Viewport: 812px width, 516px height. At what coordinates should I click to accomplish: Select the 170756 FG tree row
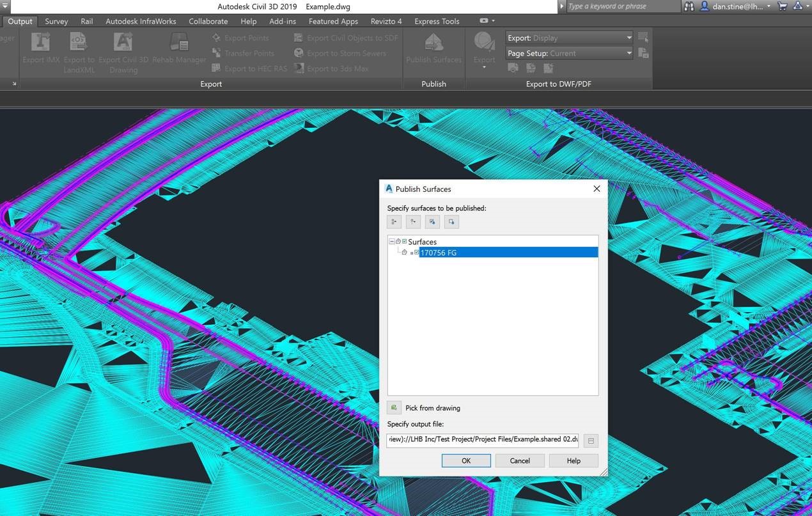[x=508, y=253]
